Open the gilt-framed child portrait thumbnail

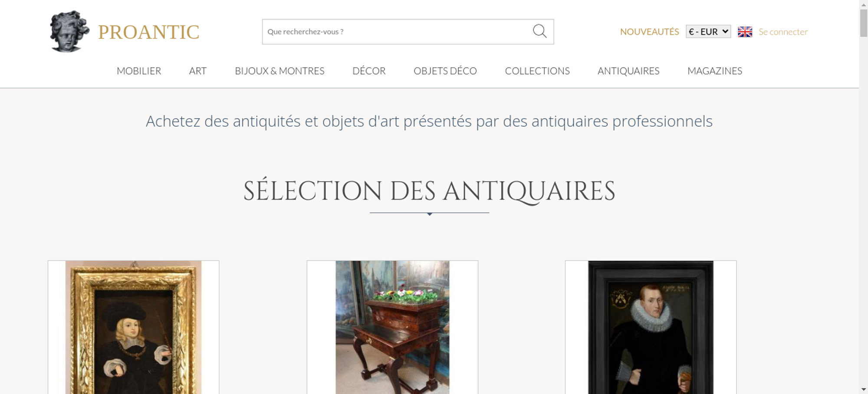pos(133,327)
